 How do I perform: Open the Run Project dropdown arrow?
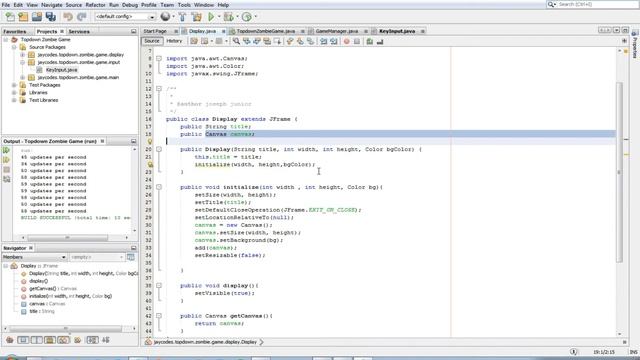click(219, 17)
